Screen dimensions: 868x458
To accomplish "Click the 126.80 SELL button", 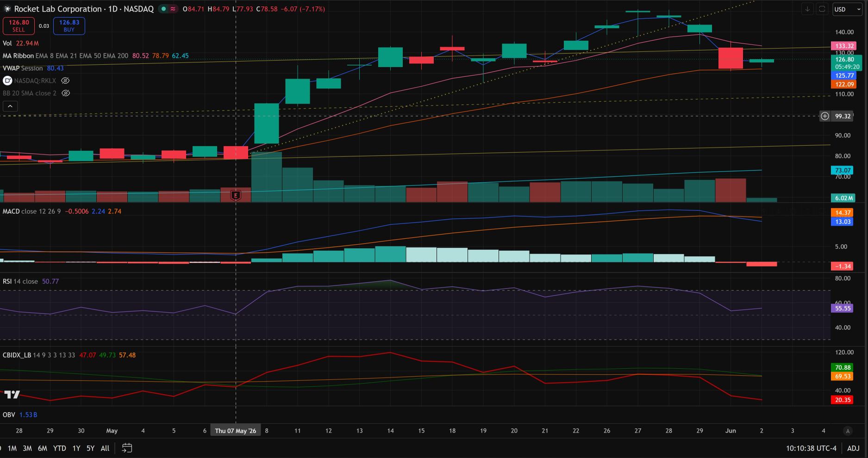I will 19,26.
